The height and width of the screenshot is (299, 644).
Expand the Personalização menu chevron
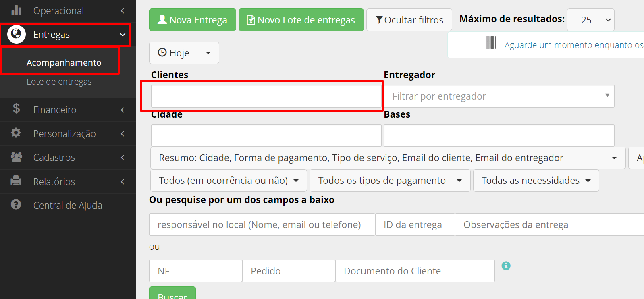pos(123,134)
